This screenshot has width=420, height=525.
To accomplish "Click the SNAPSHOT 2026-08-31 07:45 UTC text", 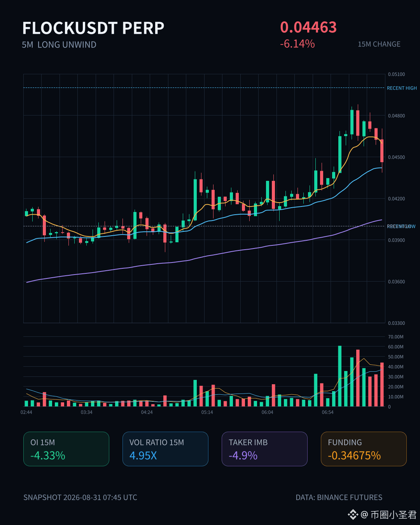I will [x=80, y=497].
